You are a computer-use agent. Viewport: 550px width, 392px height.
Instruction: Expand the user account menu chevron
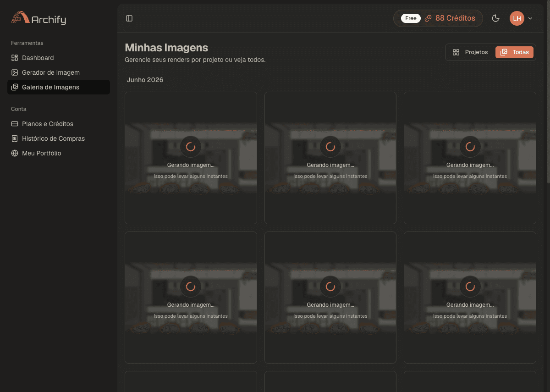click(x=530, y=18)
